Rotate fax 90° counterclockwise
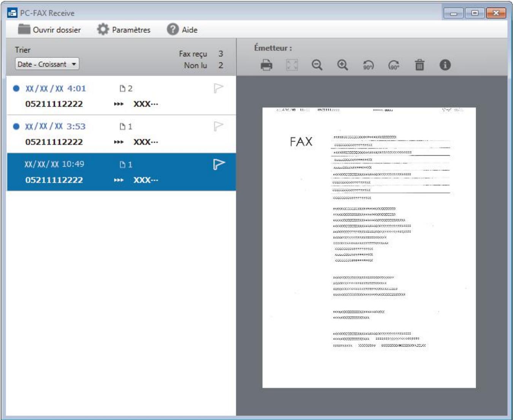513x420 pixels. [x=368, y=65]
